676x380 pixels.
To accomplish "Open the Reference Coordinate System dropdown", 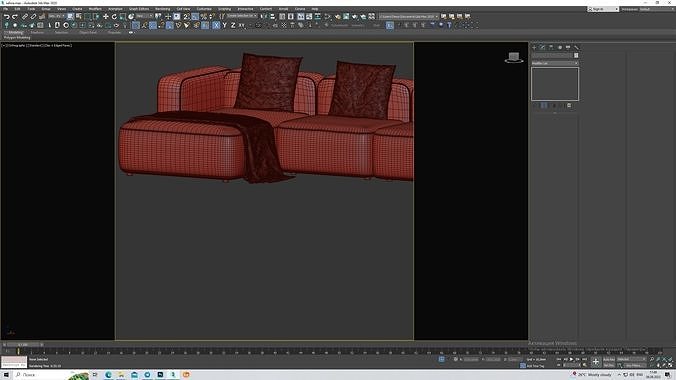I will point(144,16).
